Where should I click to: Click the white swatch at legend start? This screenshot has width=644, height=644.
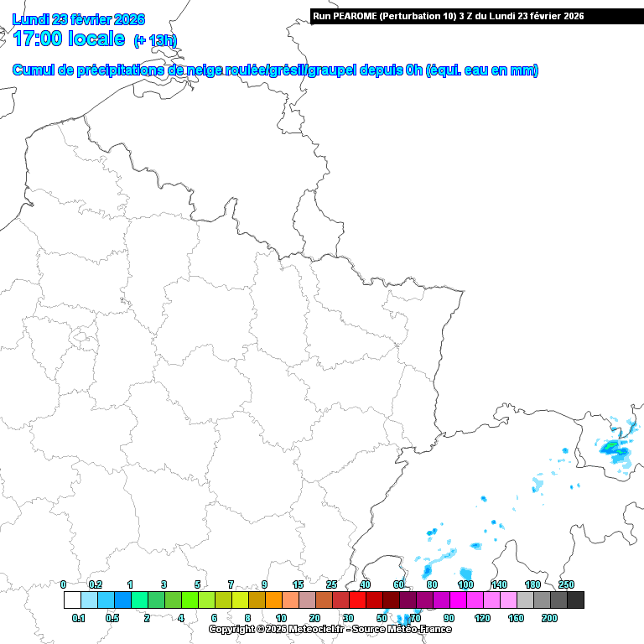tap(72, 600)
